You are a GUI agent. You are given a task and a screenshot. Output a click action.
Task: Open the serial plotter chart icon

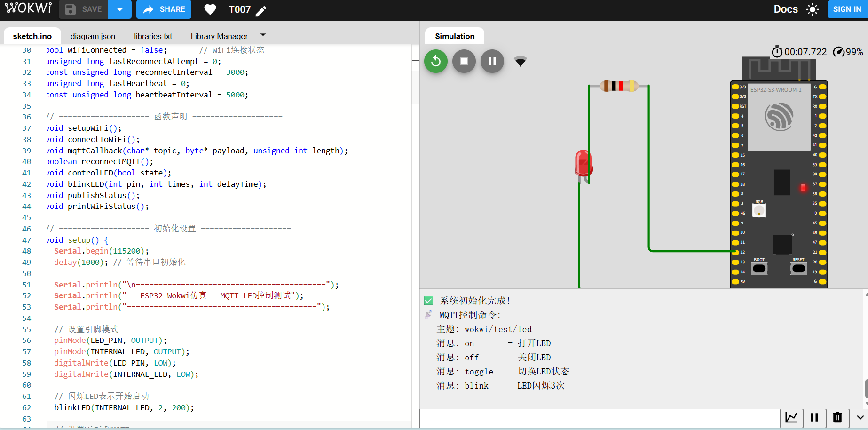point(791,418)
